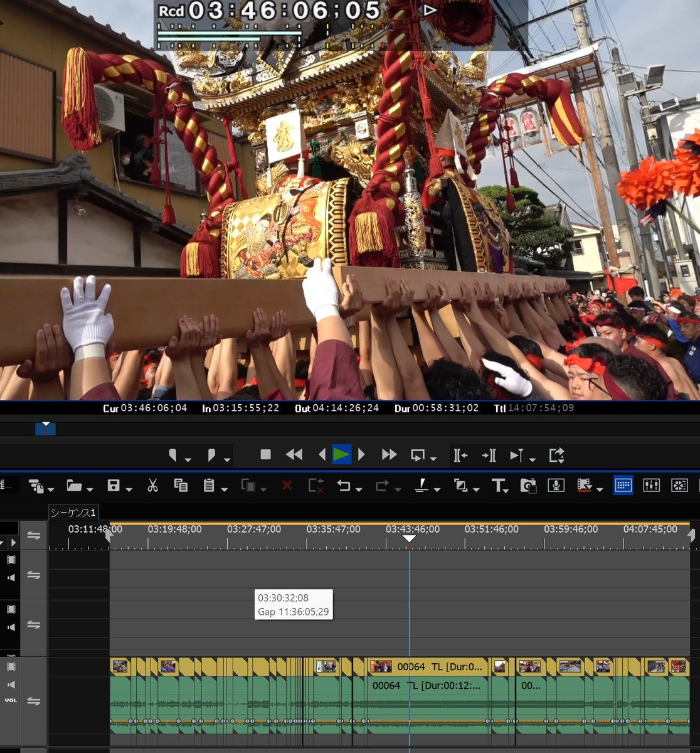Toggle video mute on the top track
700x753 pixels.
coord(11,559)
